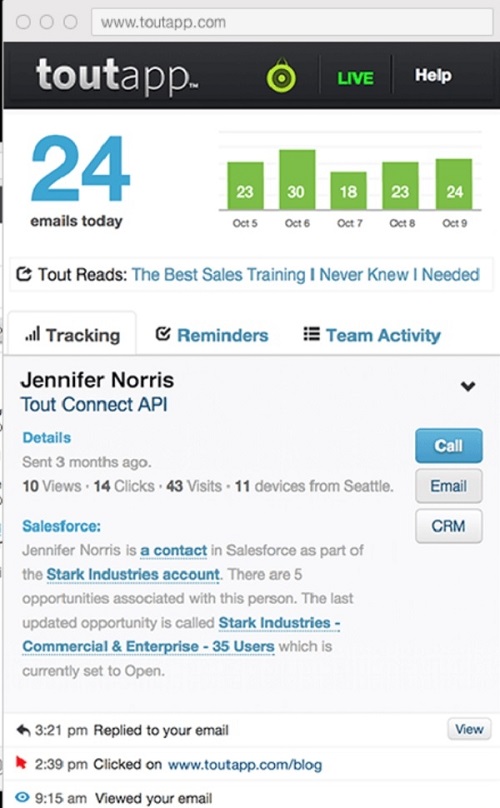
Task: Select the Oct 6 bar in chart
Action: [297, 179]
